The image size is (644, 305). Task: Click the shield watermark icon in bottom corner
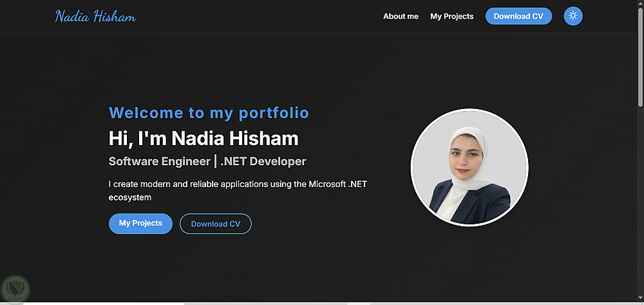pos(13,288)
